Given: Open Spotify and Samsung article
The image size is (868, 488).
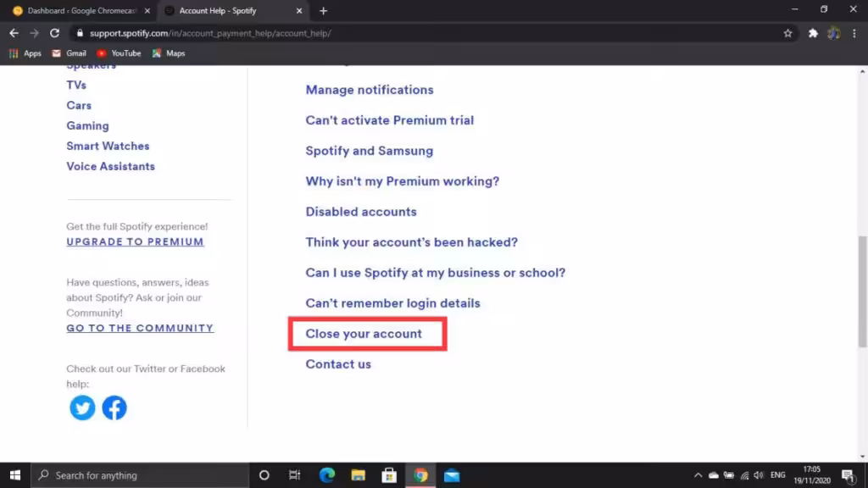Looking at the screenshot, I should (x=370, y=151).
